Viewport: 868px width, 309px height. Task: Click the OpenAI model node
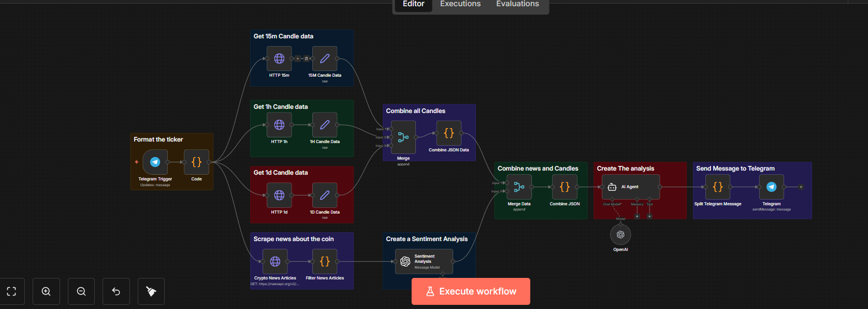(620, 235)
